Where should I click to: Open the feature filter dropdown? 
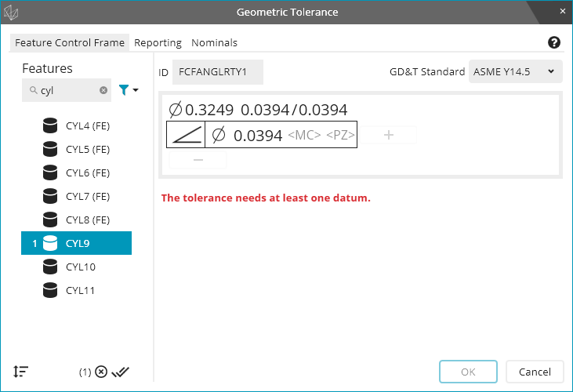pos(129,91)
